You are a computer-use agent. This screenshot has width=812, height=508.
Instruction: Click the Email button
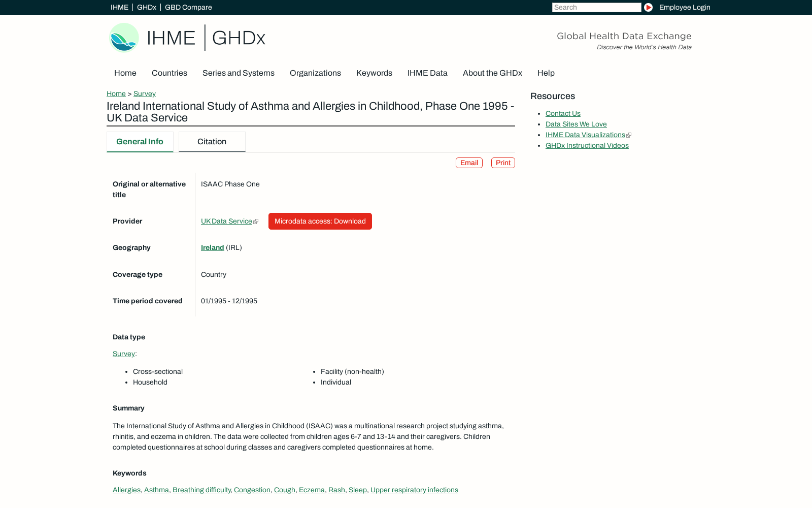(x=469, y=163)
